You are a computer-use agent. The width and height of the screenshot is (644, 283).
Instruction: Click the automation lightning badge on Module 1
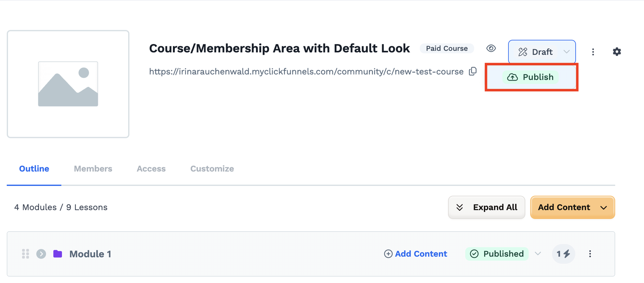pyautogui.click(x=563, y=254)
